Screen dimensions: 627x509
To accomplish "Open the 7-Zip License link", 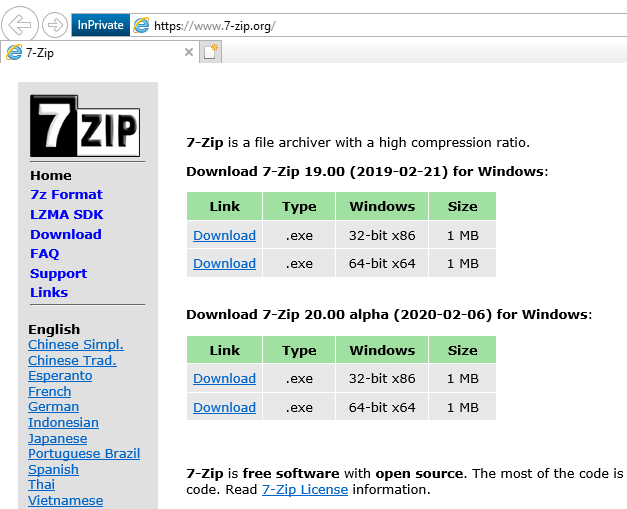I will click(x=305, y=489).
